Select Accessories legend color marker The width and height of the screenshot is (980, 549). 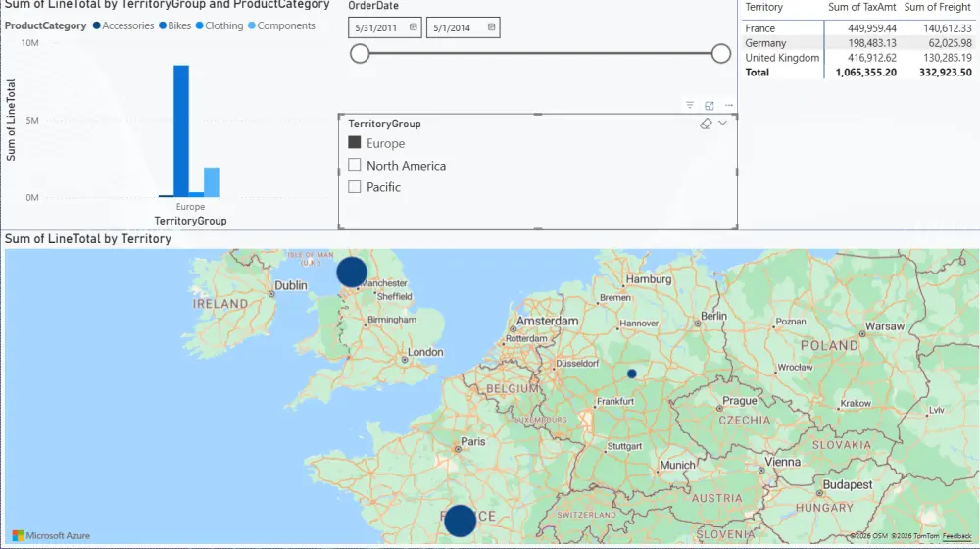click(96, 25)
